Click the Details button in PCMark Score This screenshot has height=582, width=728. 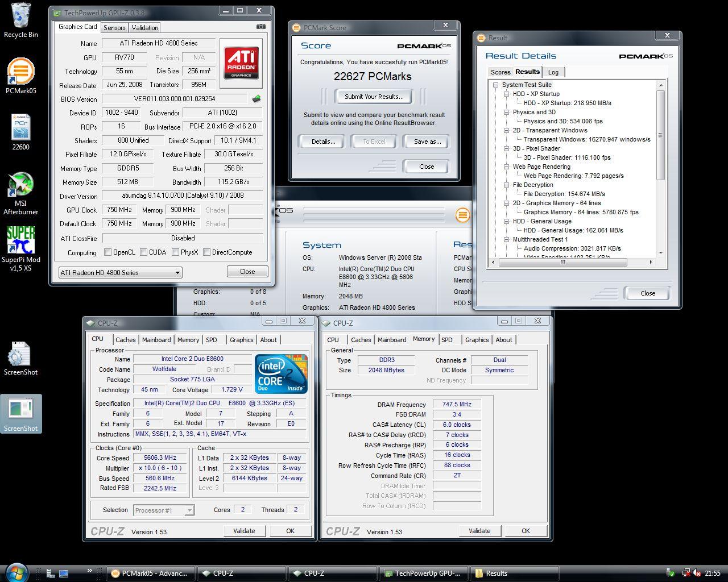click(323, 142)
